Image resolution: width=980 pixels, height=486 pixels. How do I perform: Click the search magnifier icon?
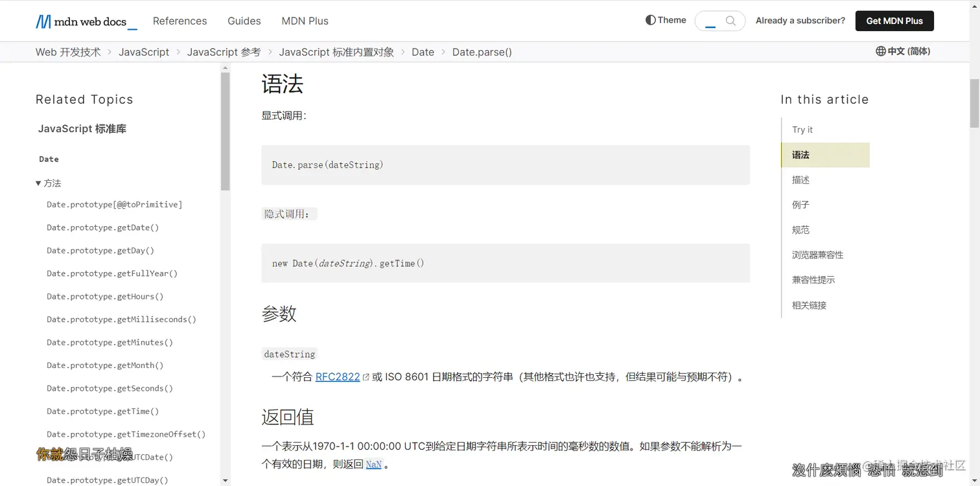(731, 20)
